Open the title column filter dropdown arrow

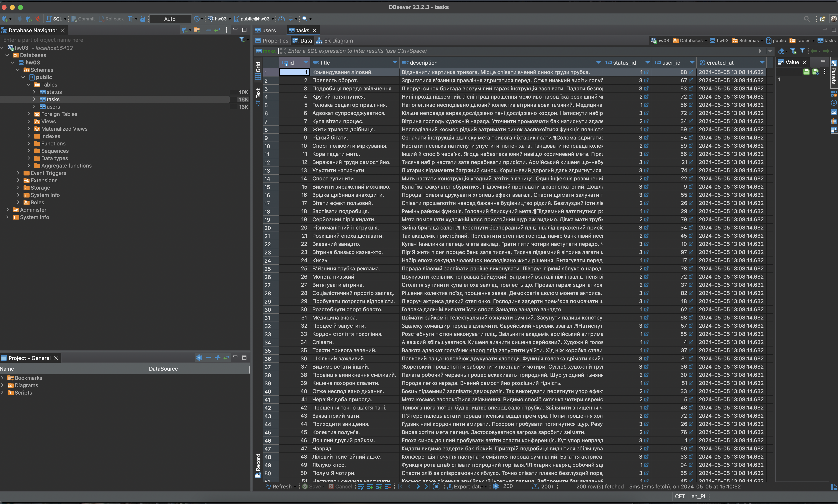tap(394, 63)
